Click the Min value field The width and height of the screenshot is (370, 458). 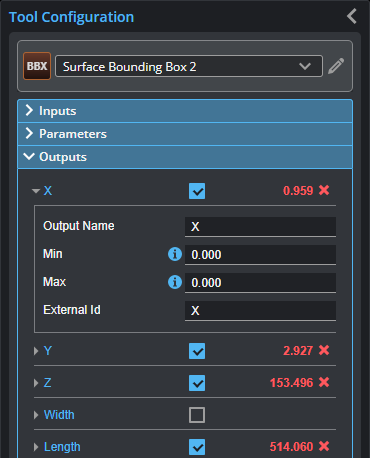coord(260,255)
